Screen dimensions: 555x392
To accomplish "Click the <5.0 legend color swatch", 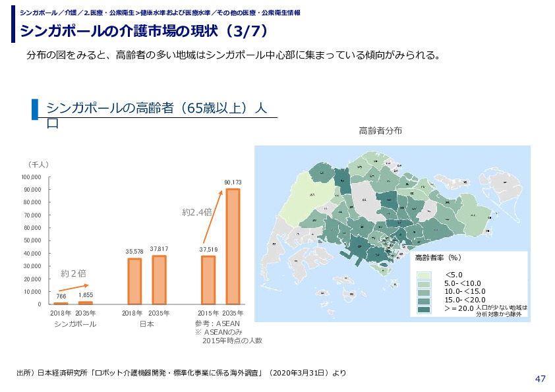I will tap(424, 275).
